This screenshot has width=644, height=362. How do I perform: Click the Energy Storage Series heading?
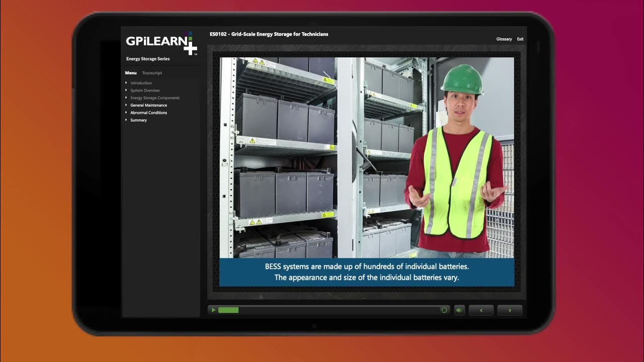(148, 59)
